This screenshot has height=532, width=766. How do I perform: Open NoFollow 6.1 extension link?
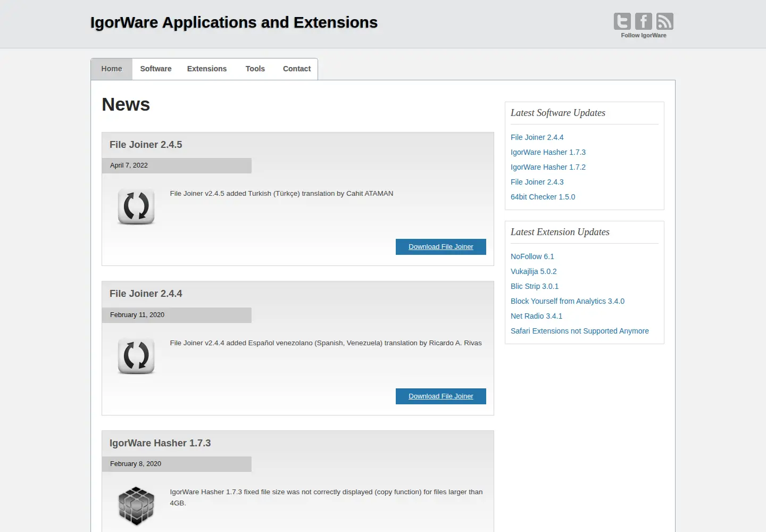pos(532,256)
